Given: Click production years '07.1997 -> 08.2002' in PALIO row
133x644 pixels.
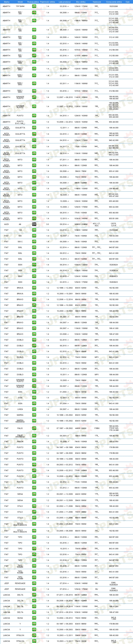Looking at the screenshot, I should [64, 428].
